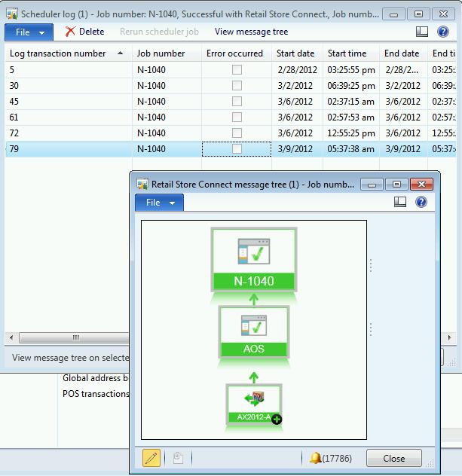
Task: Open notifications bell showing 17786
Action: click(x=316, y=458)
